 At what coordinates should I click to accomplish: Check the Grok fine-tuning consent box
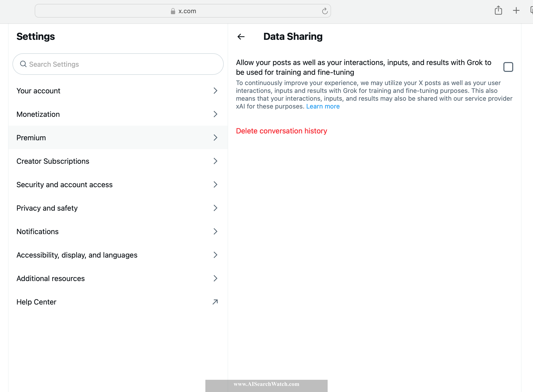(x=508, y=66)
